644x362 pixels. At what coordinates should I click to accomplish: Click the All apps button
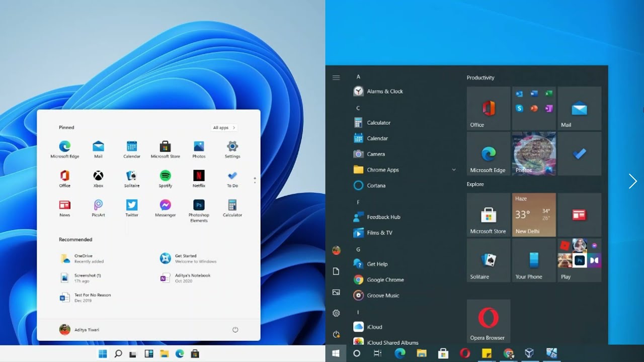click(x=224, y=128)
